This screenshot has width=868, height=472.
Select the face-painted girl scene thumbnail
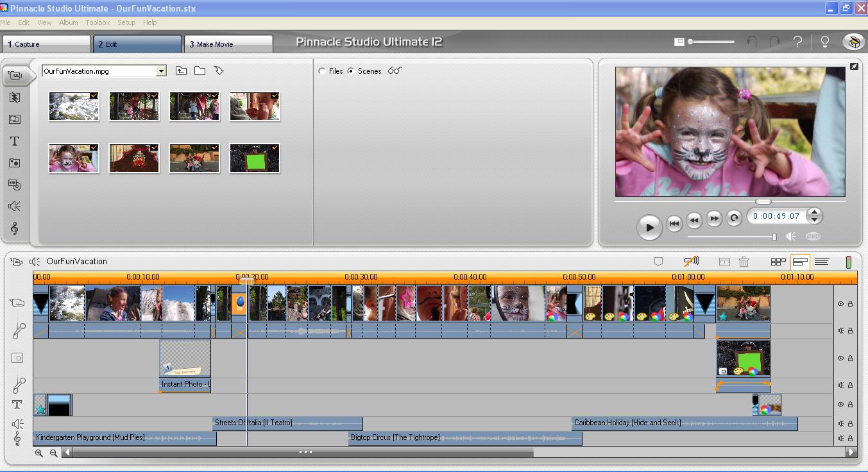(x=74, y=158)
